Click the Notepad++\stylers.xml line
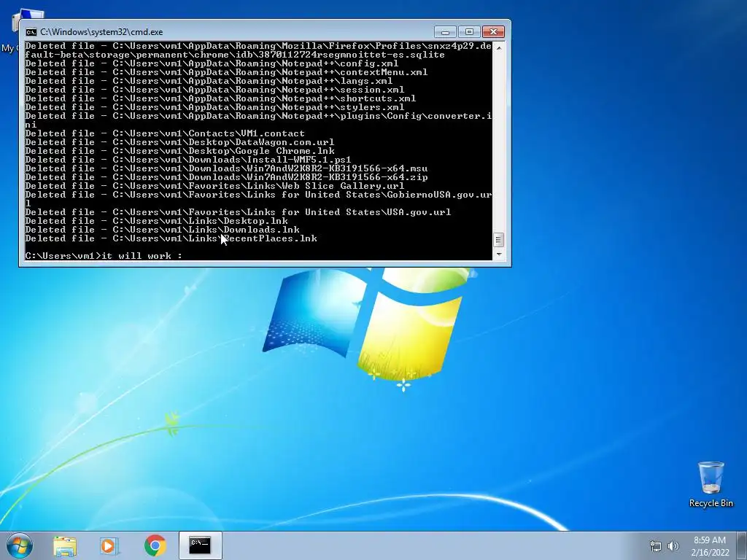 (x=215, y=107)
